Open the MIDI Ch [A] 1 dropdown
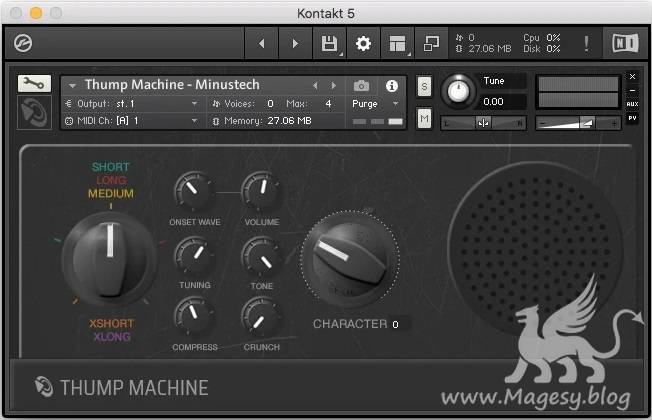Image resolution: width=652 pixels, height=420 pixels. click(x=131, y=121)
